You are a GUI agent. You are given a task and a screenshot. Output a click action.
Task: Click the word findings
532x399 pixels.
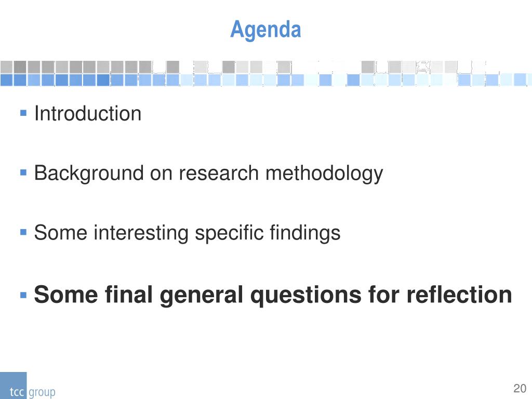(305, 233)
